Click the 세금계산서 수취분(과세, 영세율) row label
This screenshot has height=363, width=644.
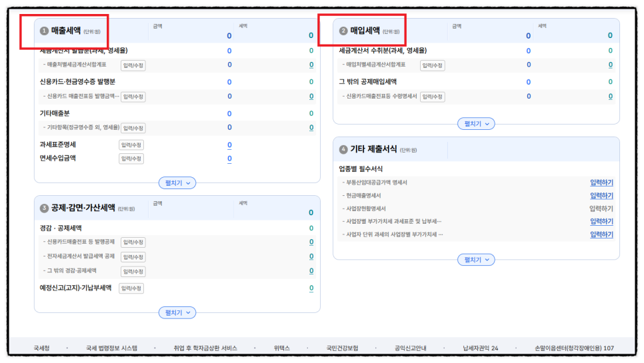click(383, 51)
